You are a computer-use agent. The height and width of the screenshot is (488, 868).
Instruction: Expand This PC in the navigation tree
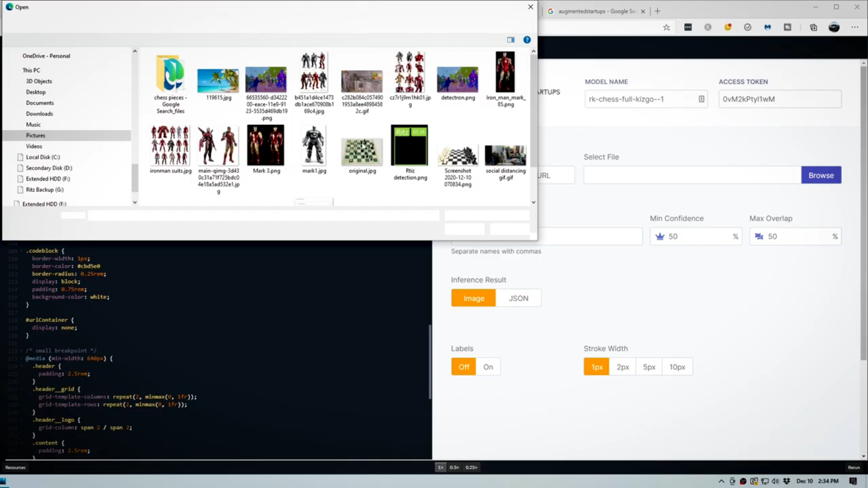31,70
